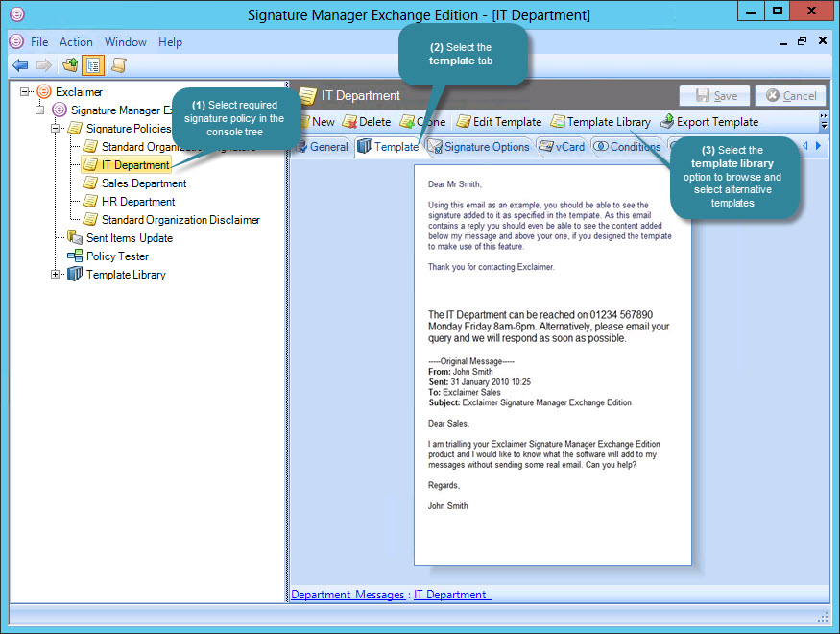Viewport: 840px width, 634px height.
Task: Select Standard Organization Disclaimer policy
Action: pos(180,219)
